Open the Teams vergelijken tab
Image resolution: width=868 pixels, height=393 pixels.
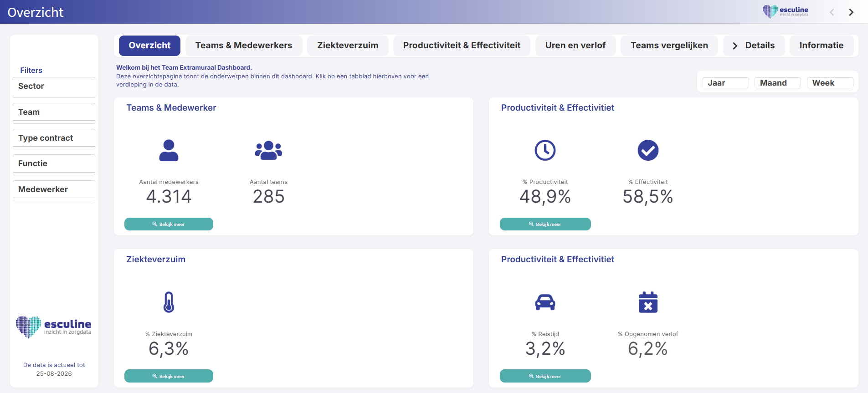[669, 46]
